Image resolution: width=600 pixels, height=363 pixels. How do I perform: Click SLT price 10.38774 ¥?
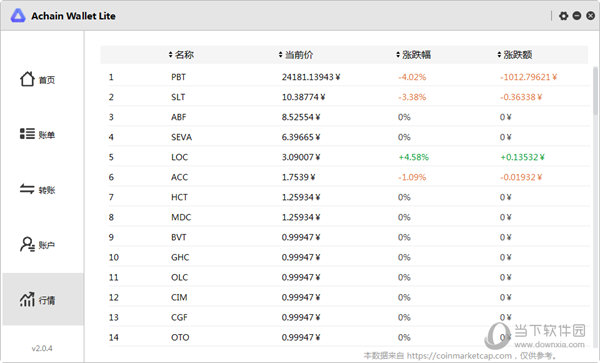click(303, 97)
